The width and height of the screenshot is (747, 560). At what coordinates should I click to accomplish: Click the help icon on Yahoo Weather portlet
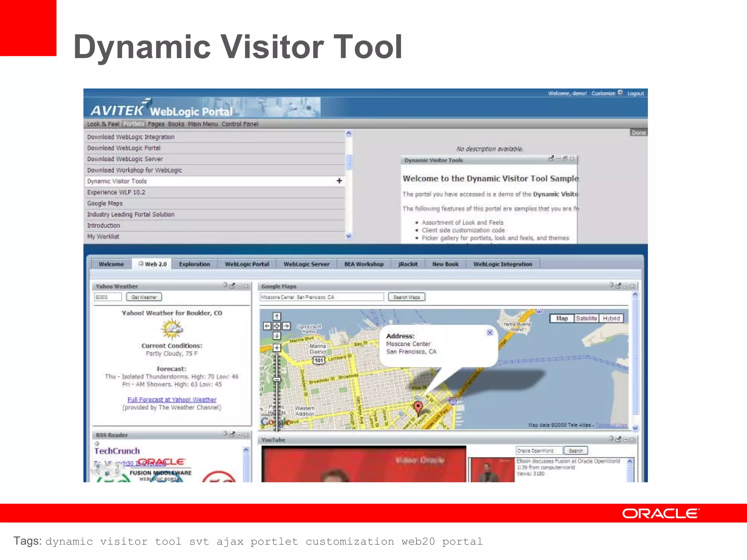point(225,285)
